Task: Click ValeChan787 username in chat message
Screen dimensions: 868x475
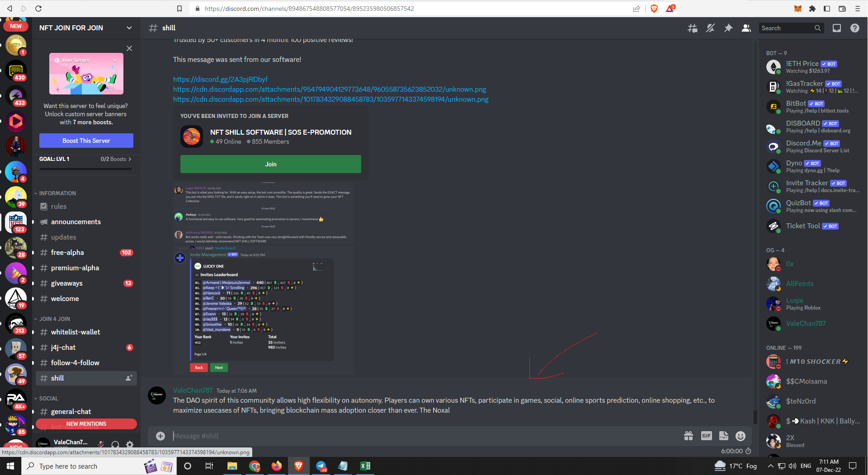Action: pos(193,390)
